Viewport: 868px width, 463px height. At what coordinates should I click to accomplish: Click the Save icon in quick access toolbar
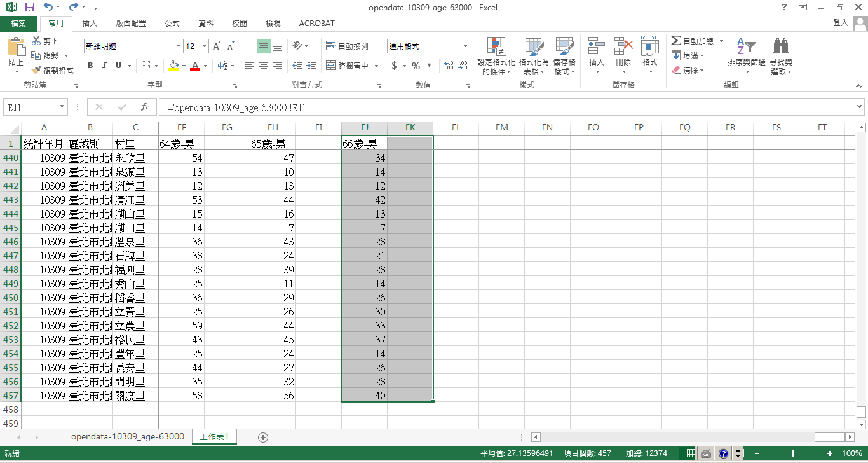pyautogui.click(x=29, y=8)
